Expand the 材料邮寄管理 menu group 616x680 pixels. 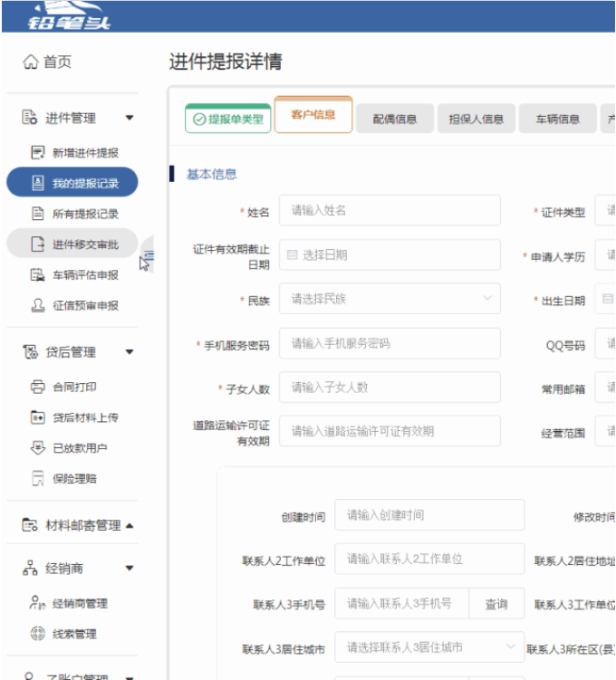[x=129, y=525]
